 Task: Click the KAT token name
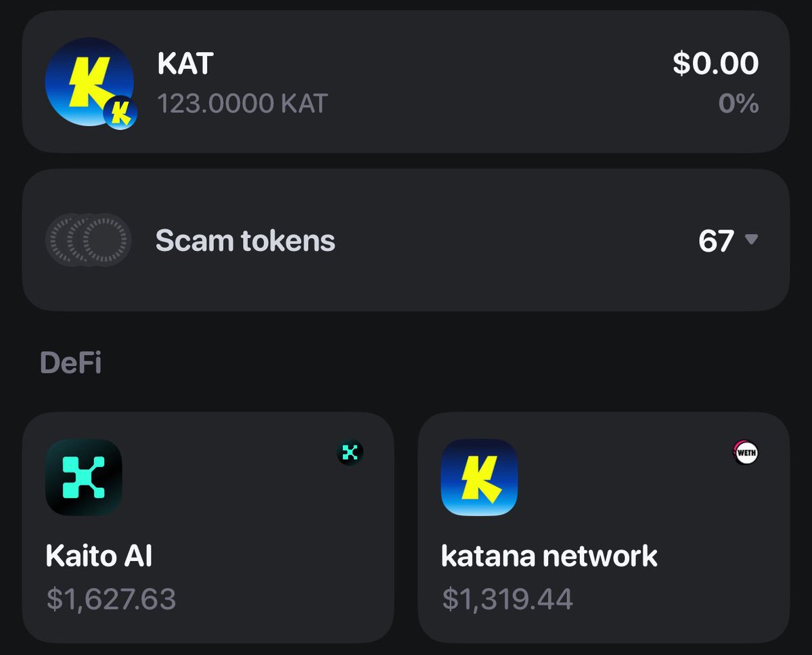[185, 64]
